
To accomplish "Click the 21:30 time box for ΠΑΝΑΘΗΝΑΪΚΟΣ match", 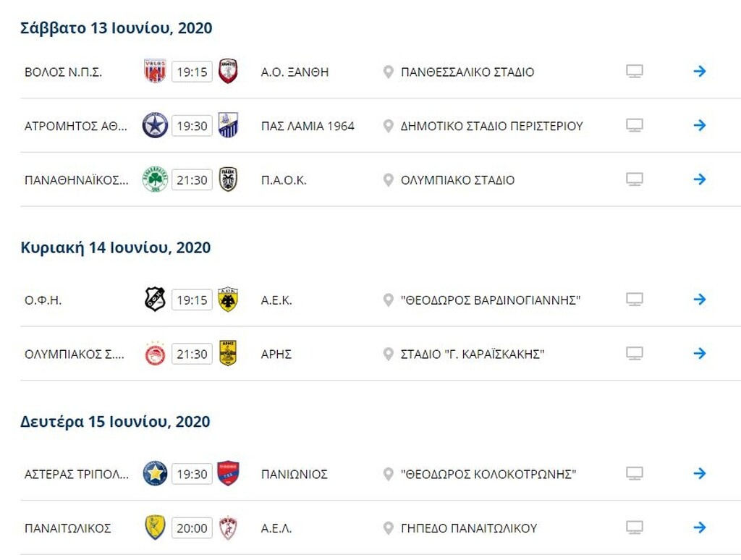I will coord(192,180).
